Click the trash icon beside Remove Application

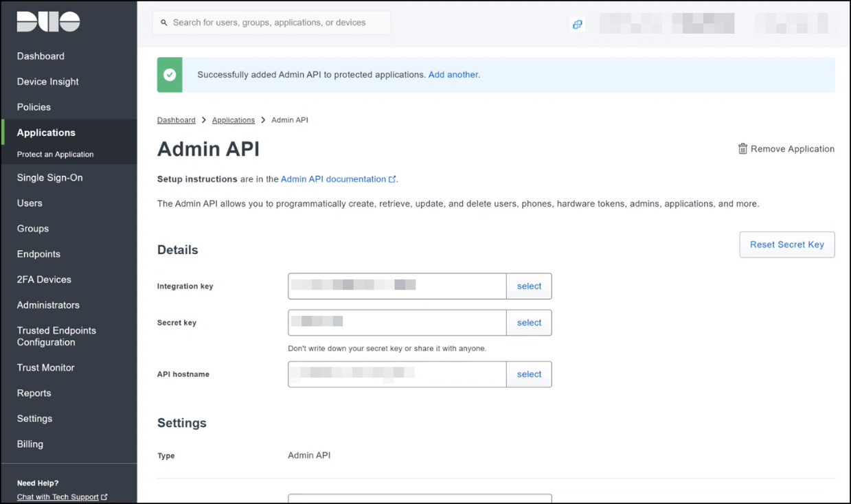742,149
